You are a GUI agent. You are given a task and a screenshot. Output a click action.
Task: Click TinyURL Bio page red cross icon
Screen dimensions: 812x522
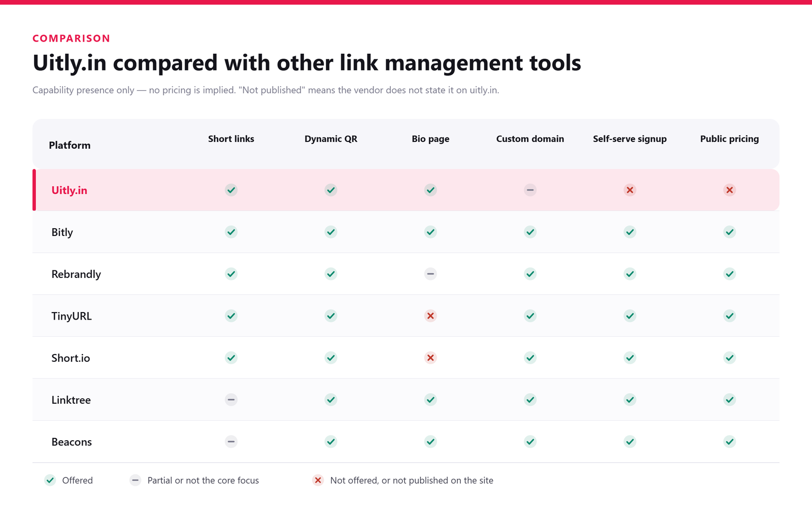coord(430,316)
